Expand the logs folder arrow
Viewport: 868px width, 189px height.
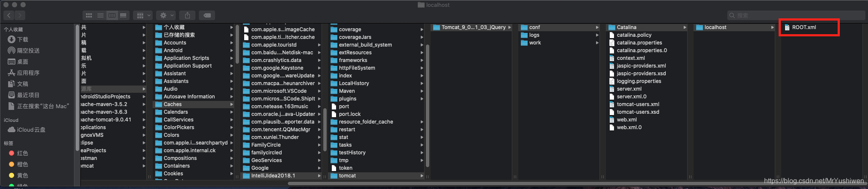597,35
